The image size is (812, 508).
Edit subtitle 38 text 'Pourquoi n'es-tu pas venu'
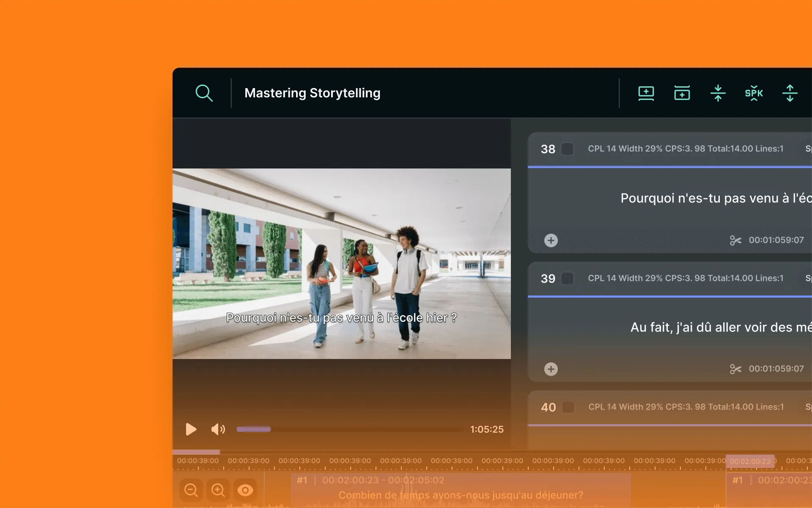pos(716,198)
